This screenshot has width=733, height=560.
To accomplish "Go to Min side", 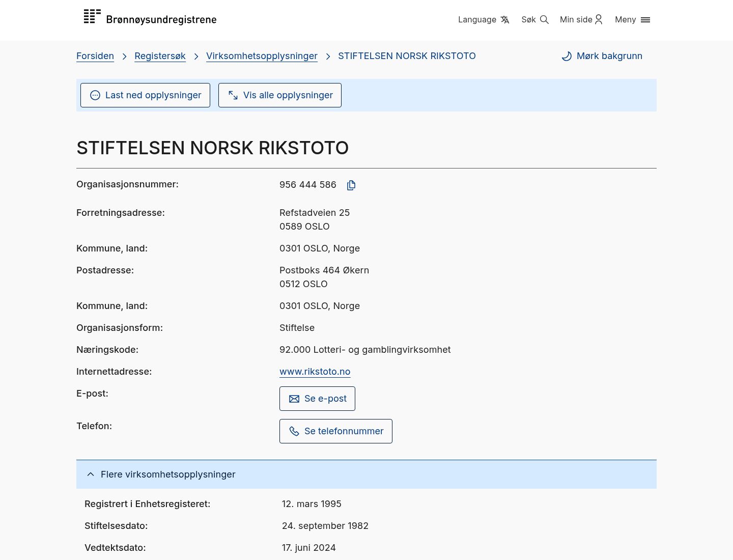I will (x=581, y=19).
